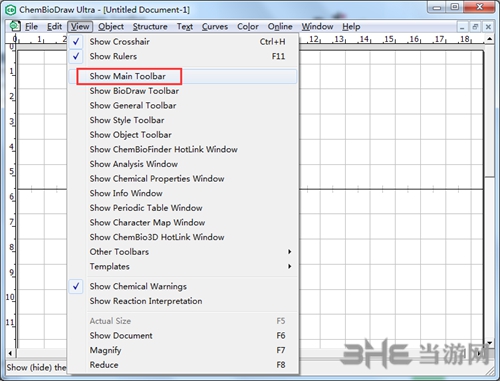Open the Curves menu
The height and width of the screenshot is (381, 500).
(x=215, y=26)
